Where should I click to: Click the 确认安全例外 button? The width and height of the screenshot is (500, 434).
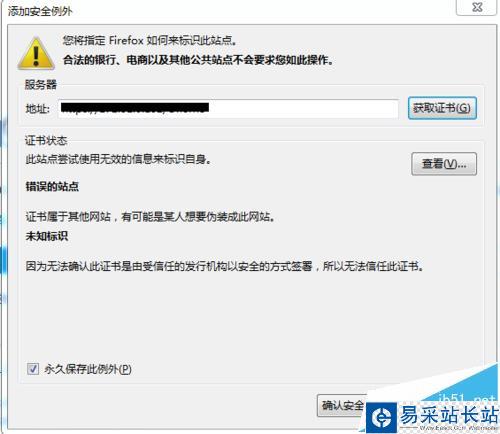(342, 405)
